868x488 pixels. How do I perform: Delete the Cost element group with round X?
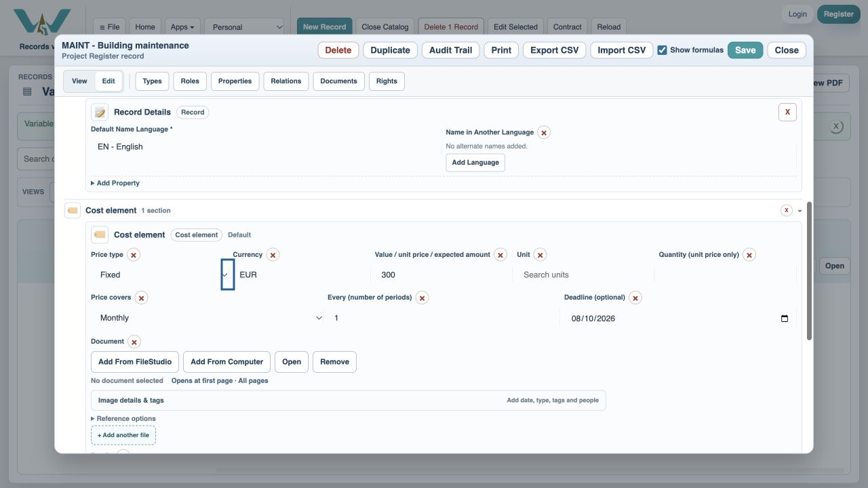tap(787, 210)
